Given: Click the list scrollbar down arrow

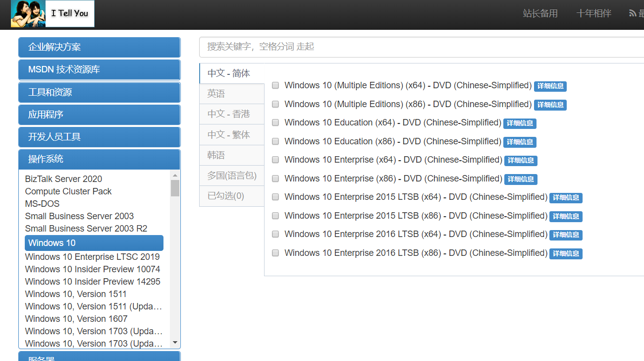Looking at the screenshot, I should [175, 343].
